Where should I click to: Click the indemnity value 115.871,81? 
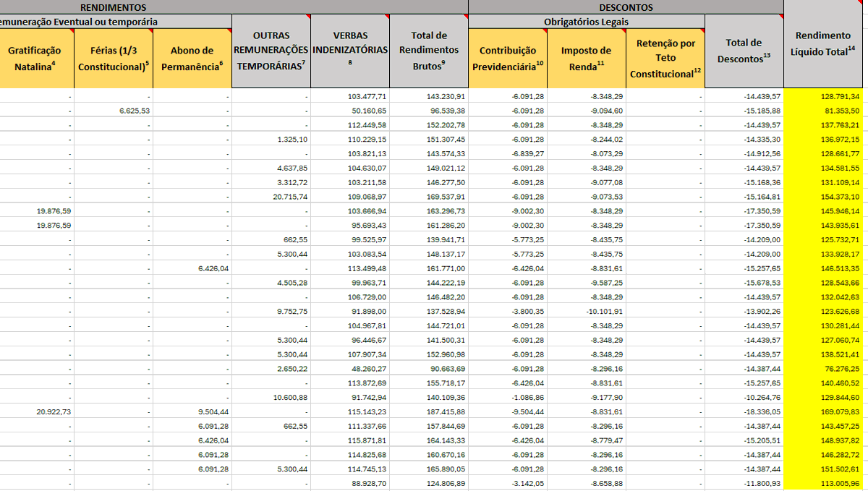[x=350, y=440]
